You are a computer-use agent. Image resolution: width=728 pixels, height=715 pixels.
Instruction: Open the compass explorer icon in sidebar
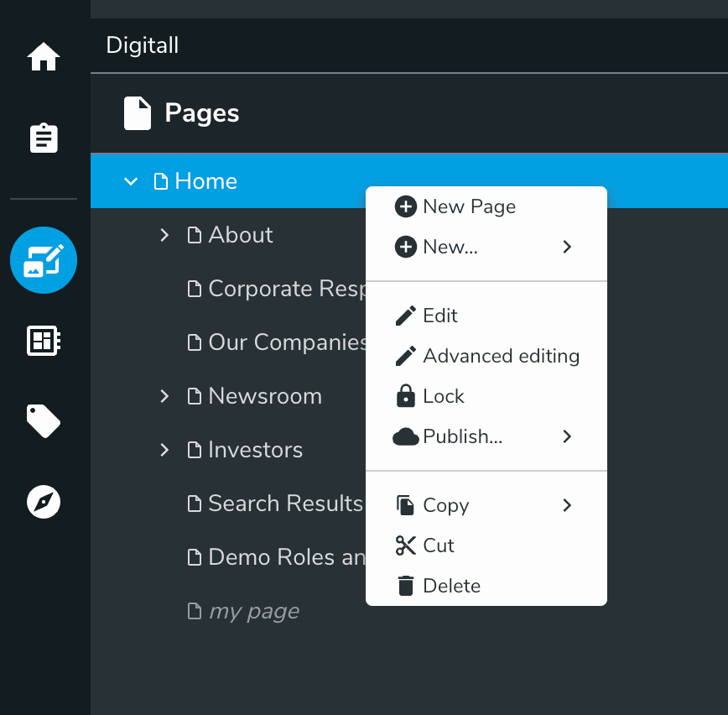(x=44, y=502)
